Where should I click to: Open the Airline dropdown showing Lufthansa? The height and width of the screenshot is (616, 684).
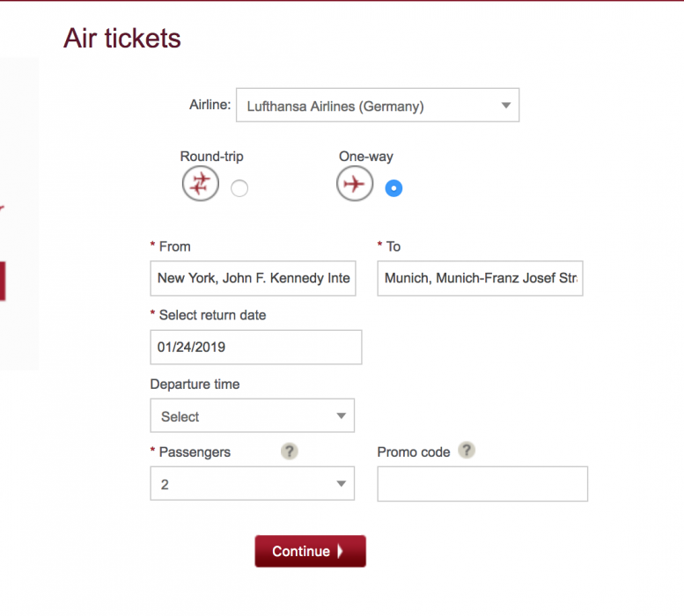377,106
